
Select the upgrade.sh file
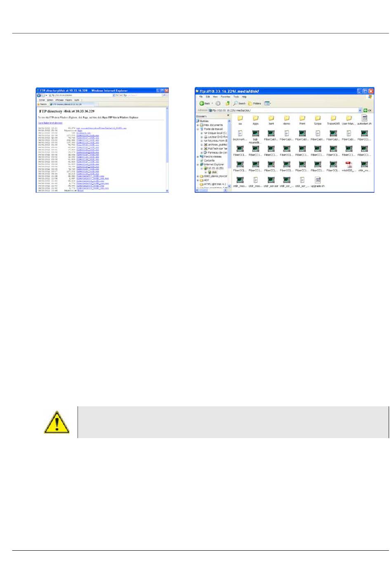[x=317, y=182]
